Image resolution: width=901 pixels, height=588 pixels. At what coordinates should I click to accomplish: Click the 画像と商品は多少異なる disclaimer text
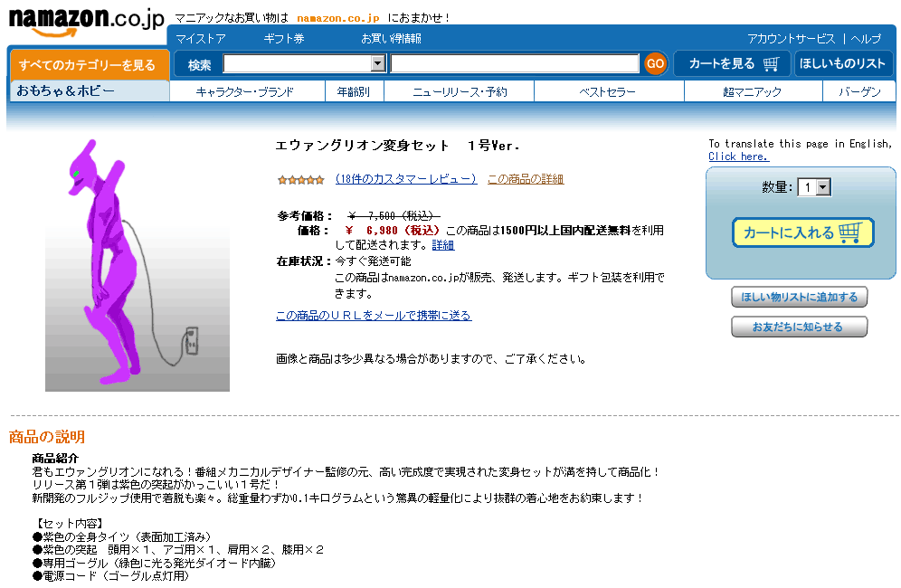pyautogui.click(x=431, y=358)
